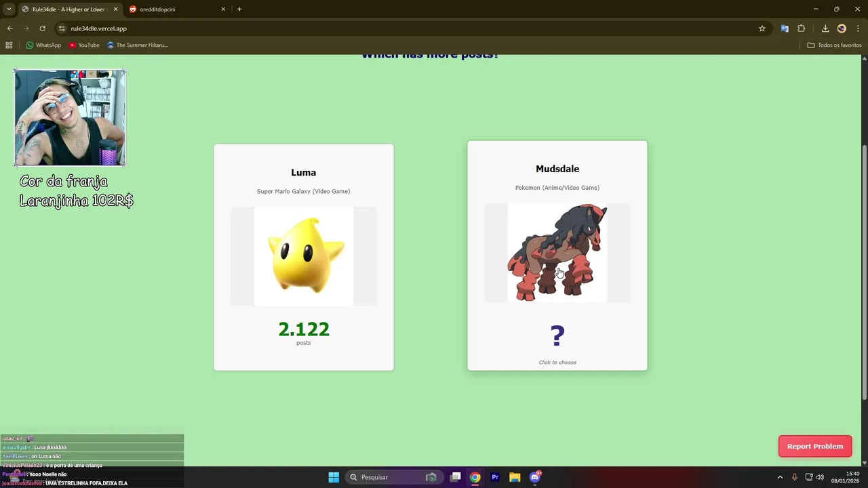Open the Chrome three-dot menu
868x488 pixels.
click(x=858, y=28)
